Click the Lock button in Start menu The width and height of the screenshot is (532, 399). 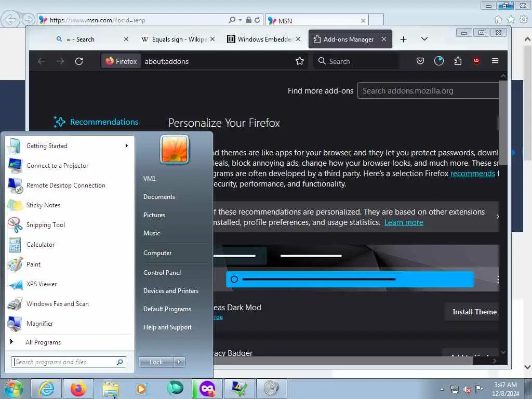click(x=156, y=362)
